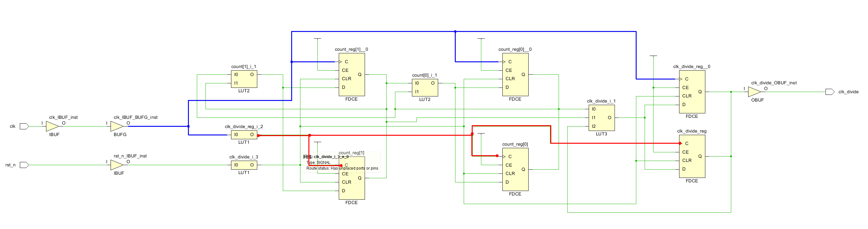Click the 'clk_divide_OBUF_inst' label text

[x=774, y=83]
